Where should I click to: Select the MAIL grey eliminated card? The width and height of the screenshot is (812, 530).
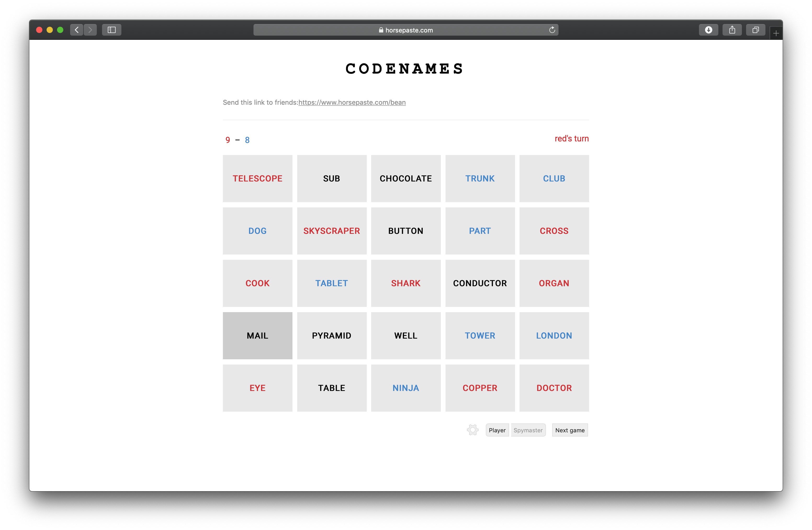click(x=257, y=335)
